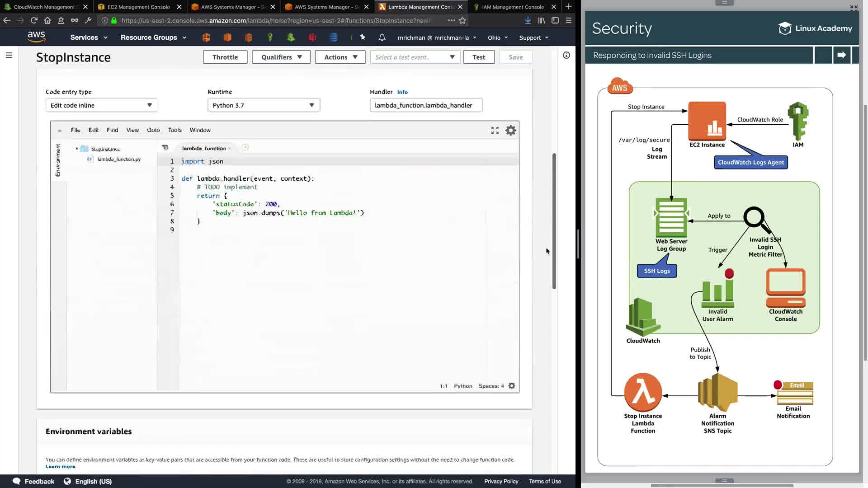Open the left hamburger navigation menu
This screenshot has height=488, width=868.
9,55
